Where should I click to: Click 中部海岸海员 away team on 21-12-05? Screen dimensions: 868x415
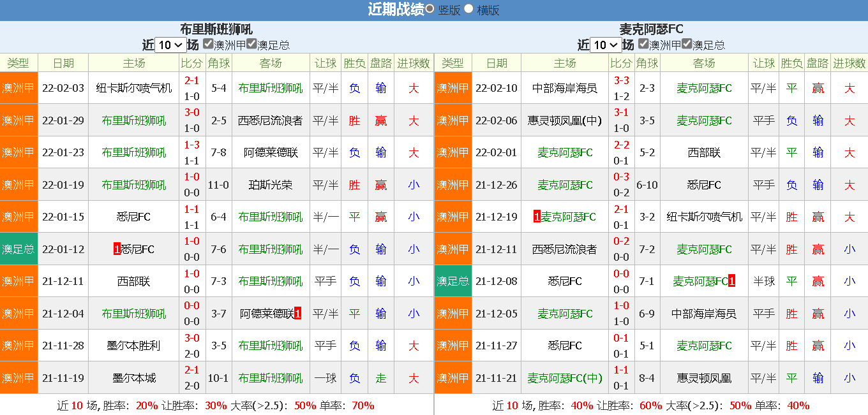click(704, 314)
